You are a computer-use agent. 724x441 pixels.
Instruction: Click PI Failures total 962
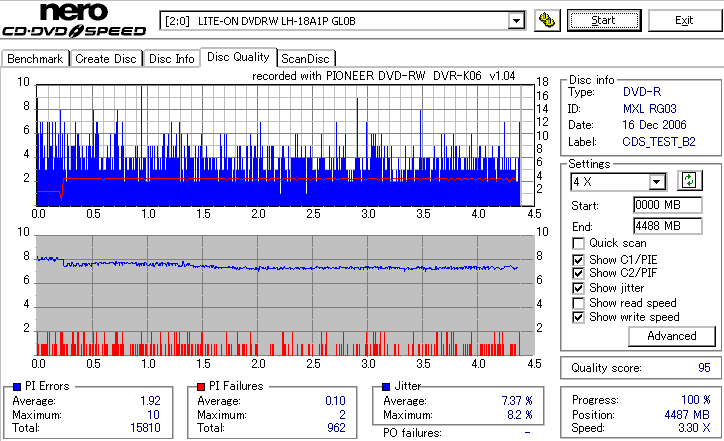336,428
